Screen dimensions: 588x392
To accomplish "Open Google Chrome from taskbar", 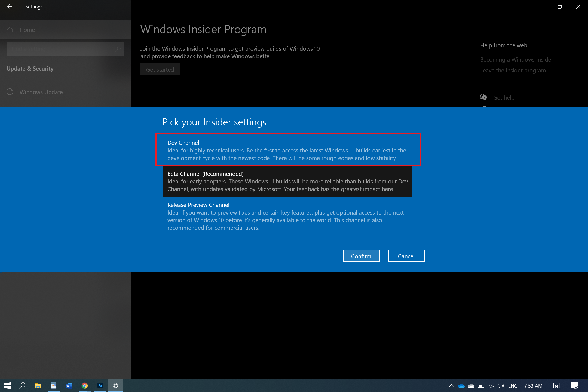I will (85, 385).
